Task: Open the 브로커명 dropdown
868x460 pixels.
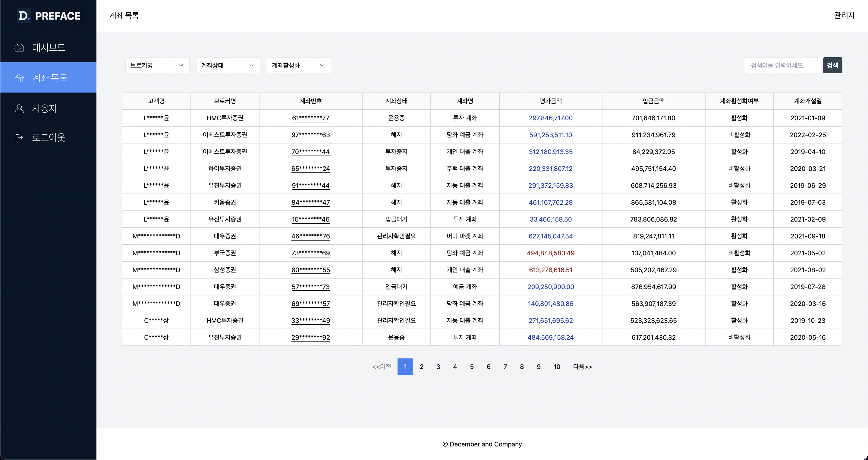Action: point(157,65)
